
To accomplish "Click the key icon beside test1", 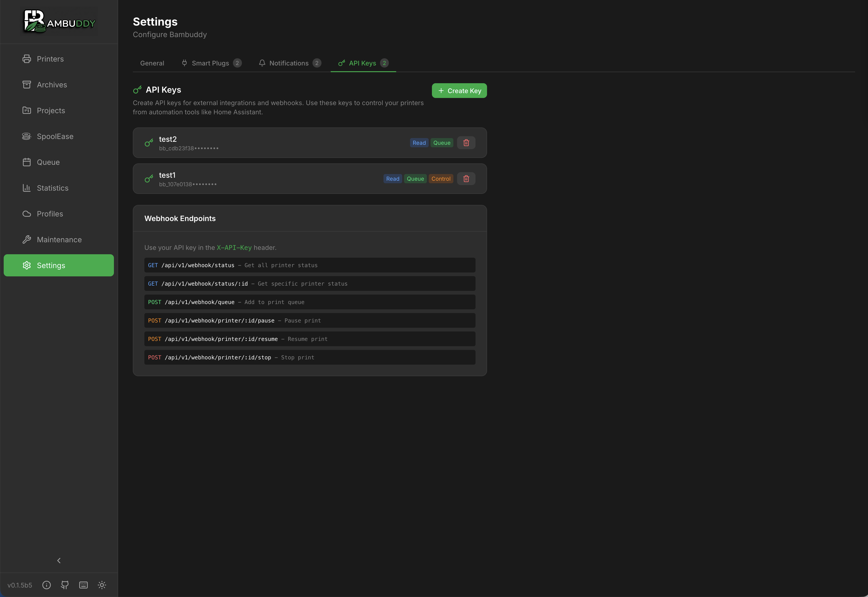I will point(149,178).
